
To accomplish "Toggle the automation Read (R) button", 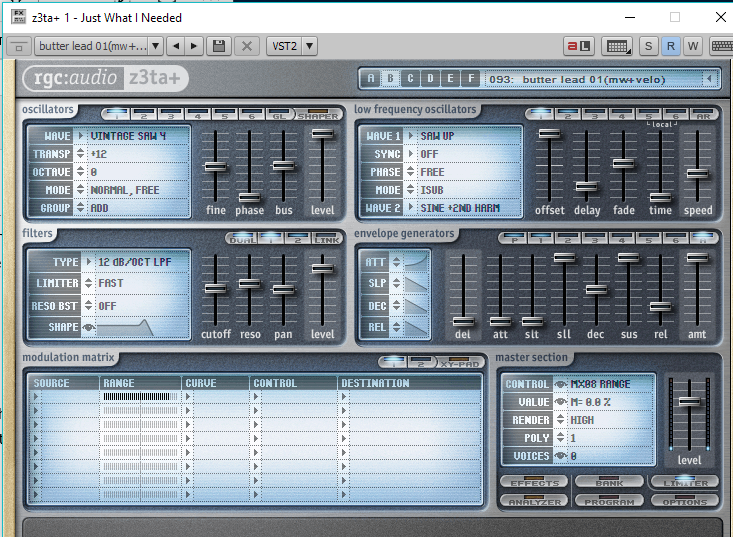I will (671, 46).
